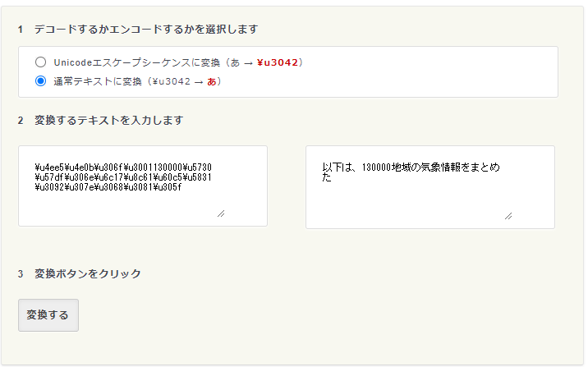Click heading 変換ボタンをクリック

(88, 273)
